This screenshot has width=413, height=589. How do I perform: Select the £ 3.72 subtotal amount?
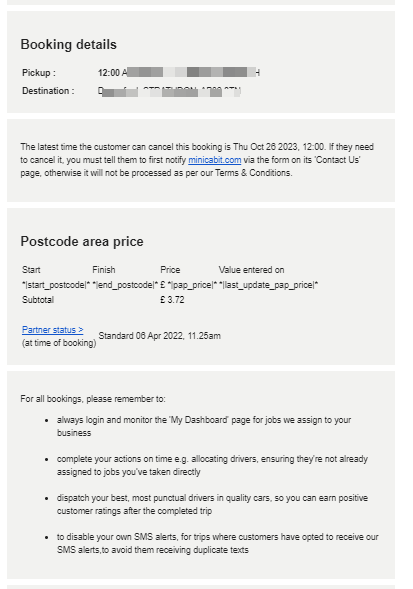172,300
